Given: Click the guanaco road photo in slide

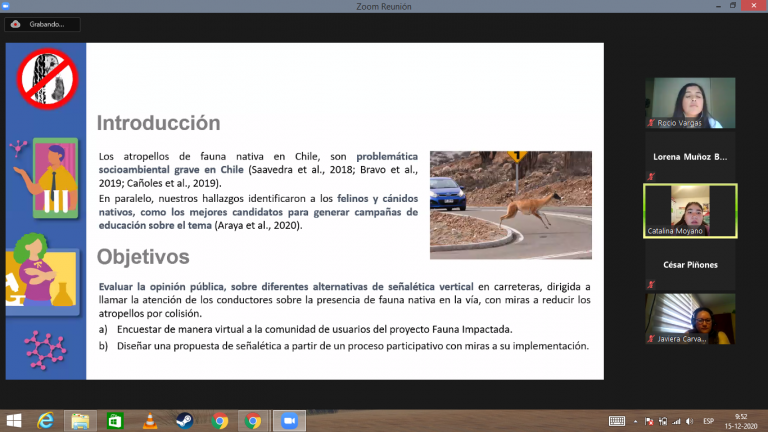Looking at the screenshot, I should coord(510,204).
